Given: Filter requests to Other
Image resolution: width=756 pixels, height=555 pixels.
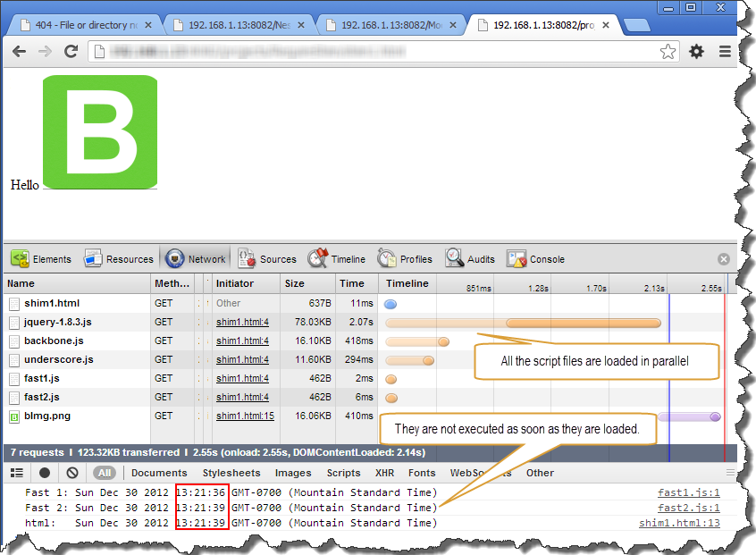Looking at the screenshot, I should tap(540, 473).
